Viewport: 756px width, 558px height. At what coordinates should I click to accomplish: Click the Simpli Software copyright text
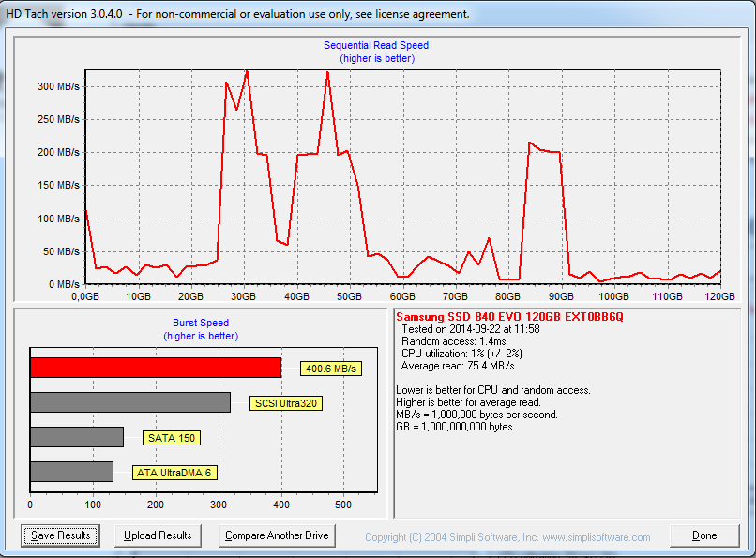point(507,536)
